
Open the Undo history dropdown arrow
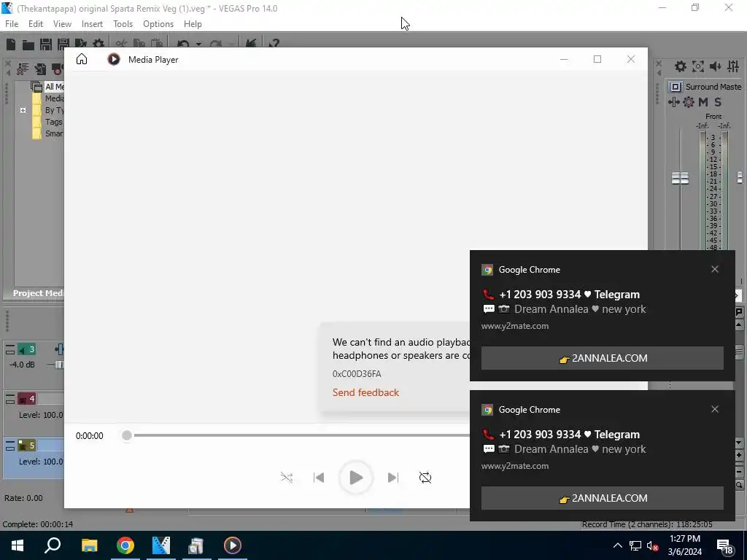click(x=198, y=44)
